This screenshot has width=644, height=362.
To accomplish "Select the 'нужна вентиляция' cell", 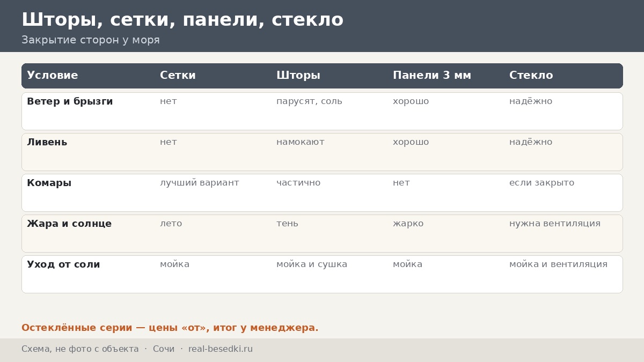I will [555, 224].
